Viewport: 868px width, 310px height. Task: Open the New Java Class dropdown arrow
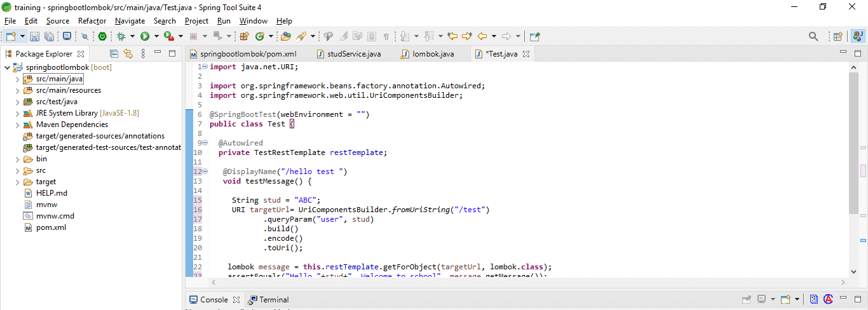pyautogui.click(x=270, y=37)
